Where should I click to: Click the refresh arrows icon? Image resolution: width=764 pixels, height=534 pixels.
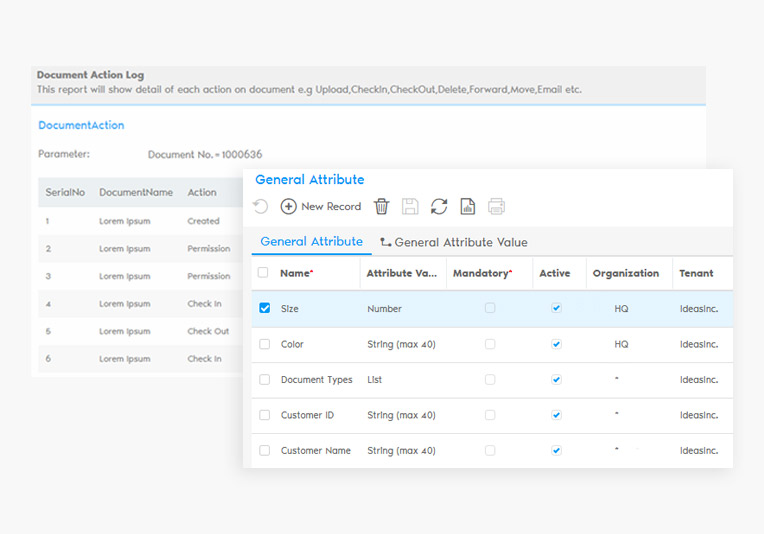(x=439, y=206)
